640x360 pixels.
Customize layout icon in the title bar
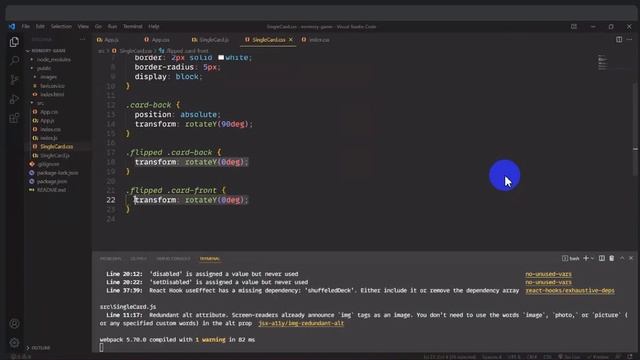574,27
